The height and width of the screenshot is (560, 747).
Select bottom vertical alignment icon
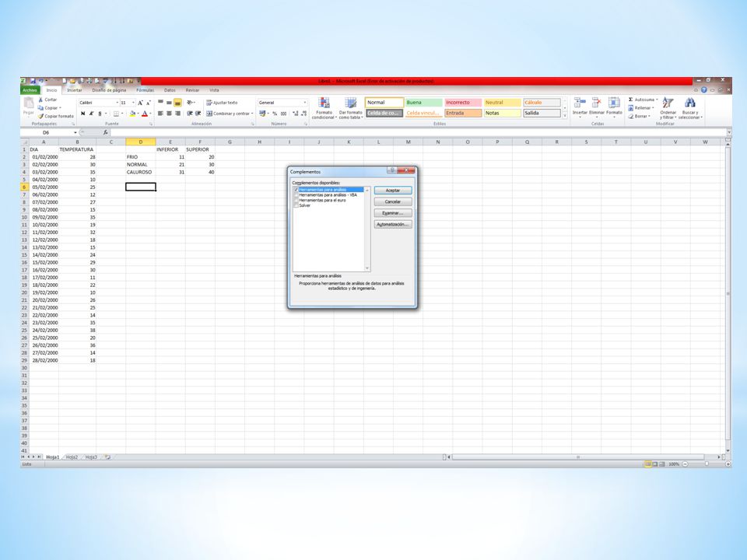click(x=177, y=103)
